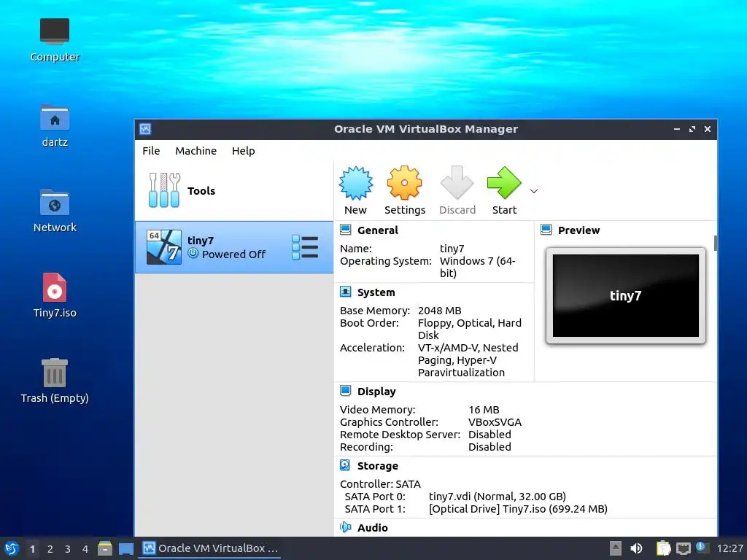747x560 pixels.
Task: Click the VirtualBox window title bar icon
Action: [145, 129]
